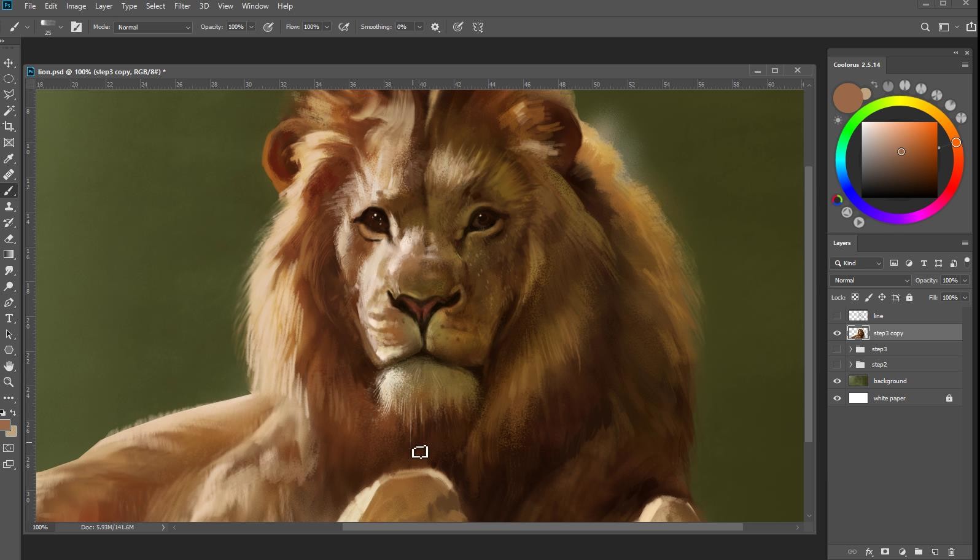This screenshot has height=560, width=980.
Task: Show the step2 group
Action: (x=837, y=364)
